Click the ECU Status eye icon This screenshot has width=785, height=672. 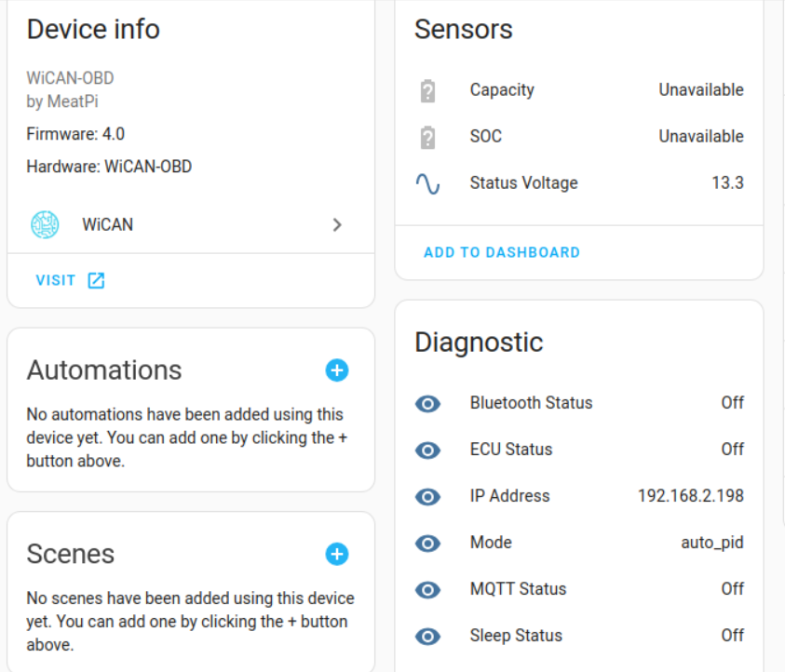pyautogui.click(x=427, y=450)
